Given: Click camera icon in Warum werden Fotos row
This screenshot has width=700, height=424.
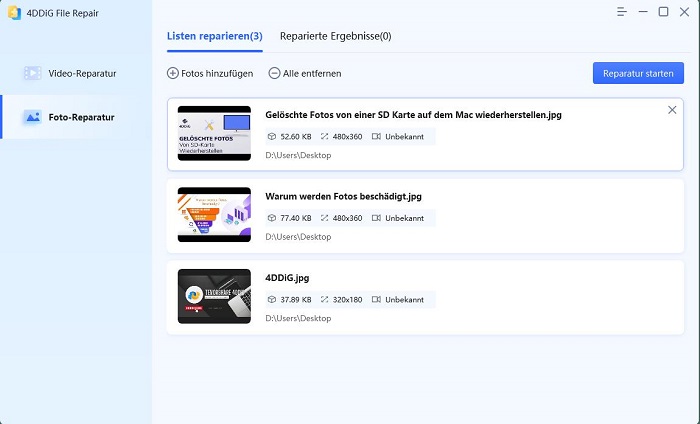Looking at the screenshot, I should point(376,217).
